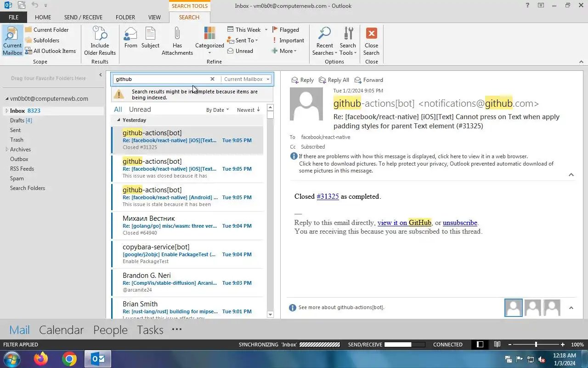Click Undo in quick access toolbar
Viewport: 588px width, 368px height.
coord(35,6)
